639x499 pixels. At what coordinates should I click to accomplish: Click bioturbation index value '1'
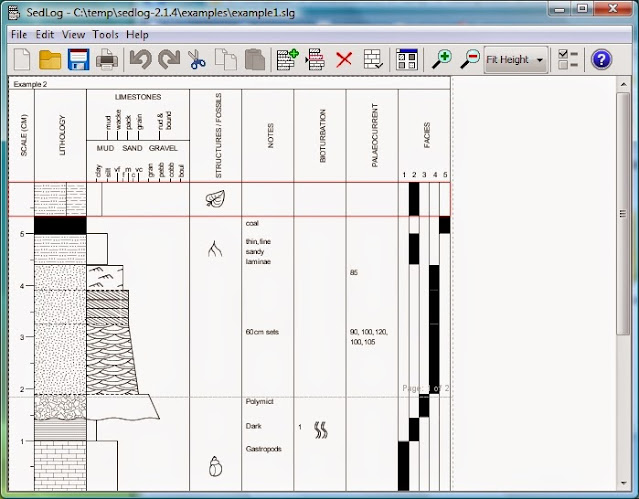(x=300, y=427)
